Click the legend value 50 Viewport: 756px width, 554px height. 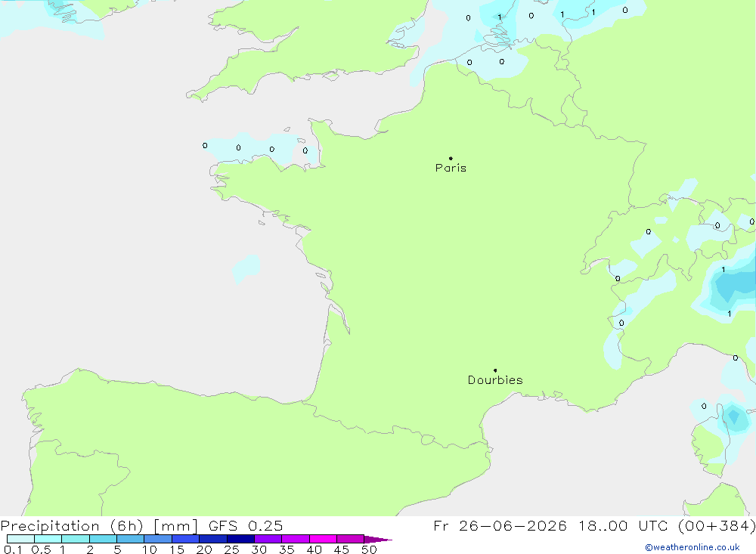coord(369,549)
